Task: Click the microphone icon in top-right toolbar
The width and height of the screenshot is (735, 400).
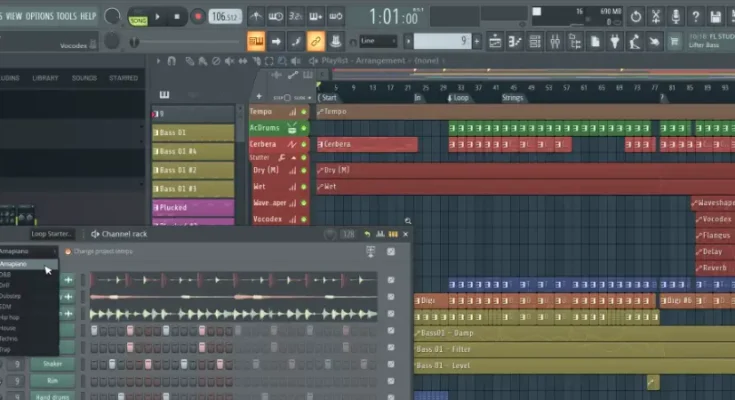Action: tap(676, 16)
